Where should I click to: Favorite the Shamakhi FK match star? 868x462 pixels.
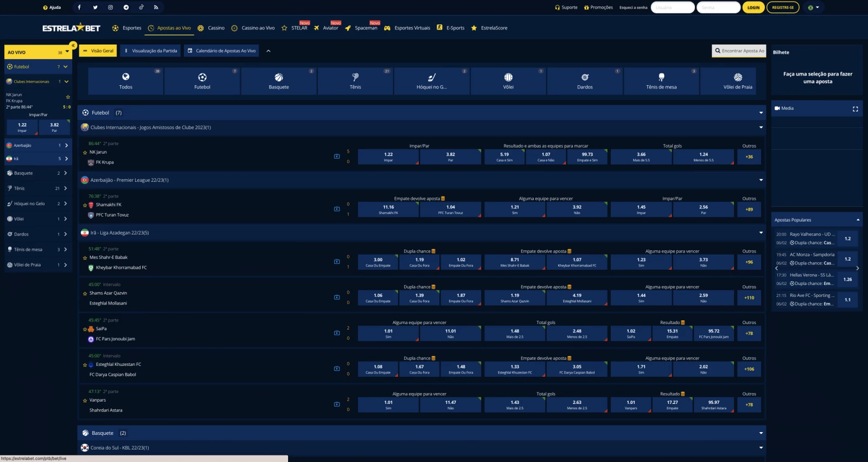tap(85, 205)
